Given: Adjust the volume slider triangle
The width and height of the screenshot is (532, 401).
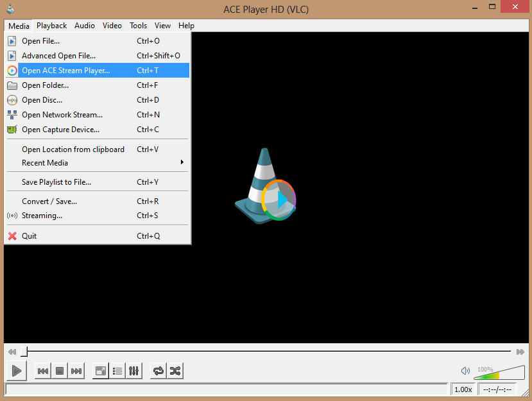Looking at the screenshot, I should click(x=499, y=372).
